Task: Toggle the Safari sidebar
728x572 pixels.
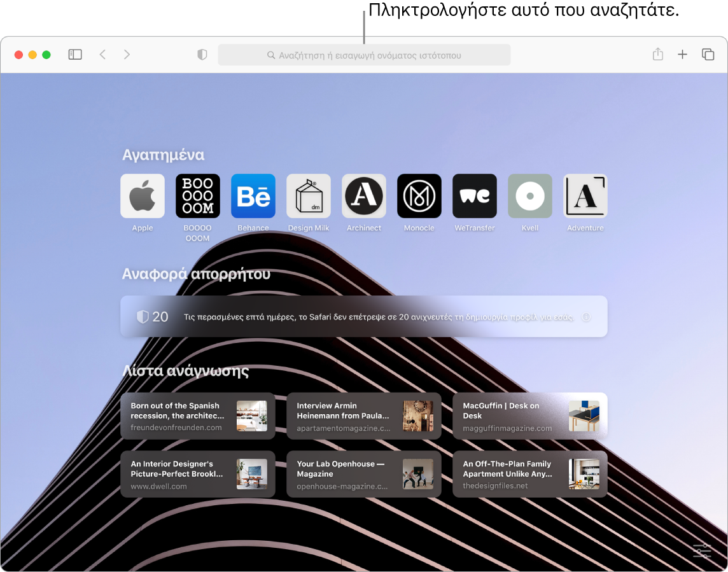Action: click(75, 55)
